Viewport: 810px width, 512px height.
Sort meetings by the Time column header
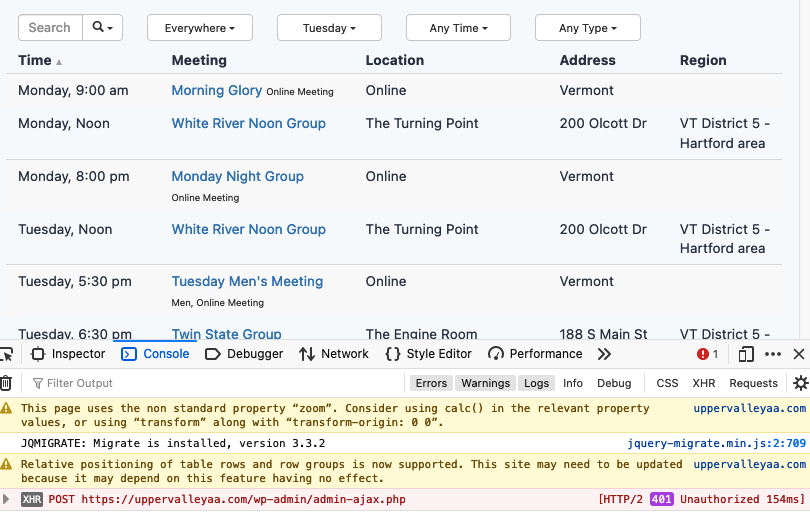coord(40,60)
